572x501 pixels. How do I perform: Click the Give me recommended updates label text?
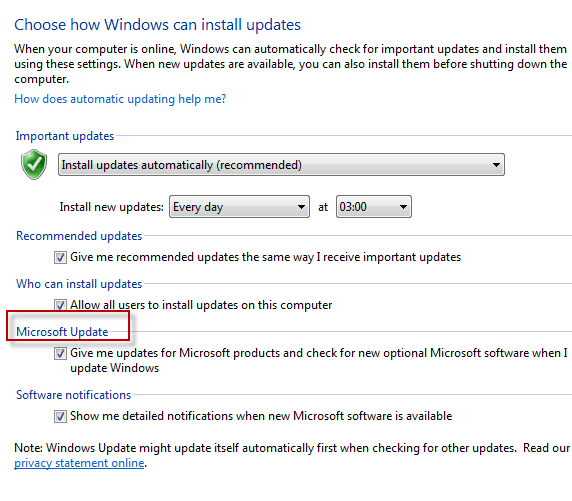point(266,257)
